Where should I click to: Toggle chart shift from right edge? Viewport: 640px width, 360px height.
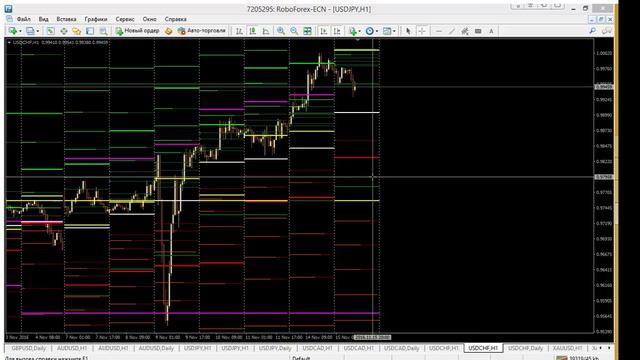coord(337,31)
